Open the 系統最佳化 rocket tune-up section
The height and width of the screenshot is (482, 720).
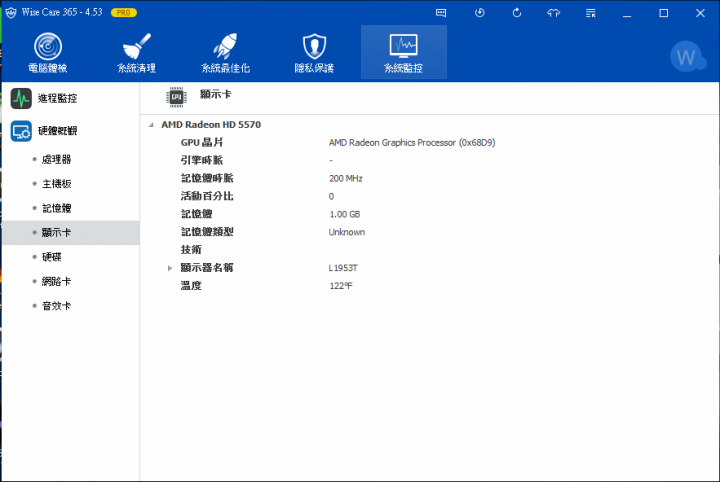[225, 53]
